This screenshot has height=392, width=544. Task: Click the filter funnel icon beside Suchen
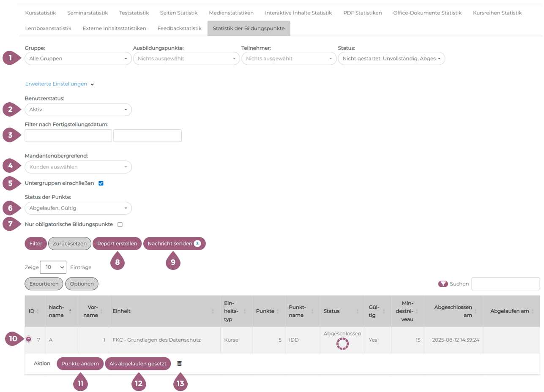click(443, 284)
